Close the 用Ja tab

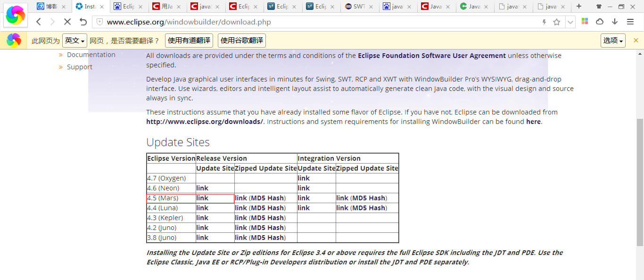[179, 7]
